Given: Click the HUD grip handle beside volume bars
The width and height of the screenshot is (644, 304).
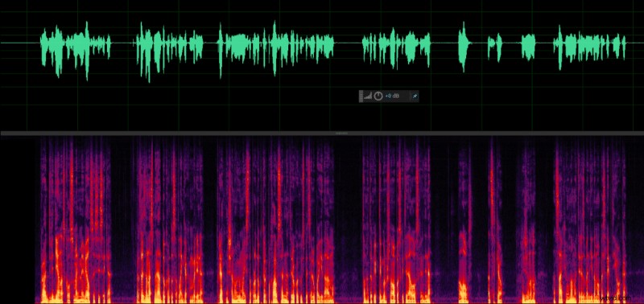Looking at the screenshot, I should click(361, 96).
